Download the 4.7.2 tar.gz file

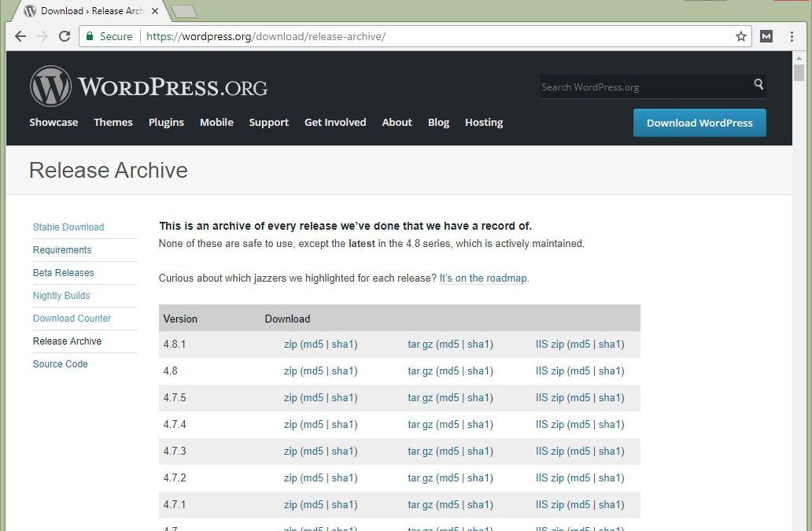click(420, 478)
